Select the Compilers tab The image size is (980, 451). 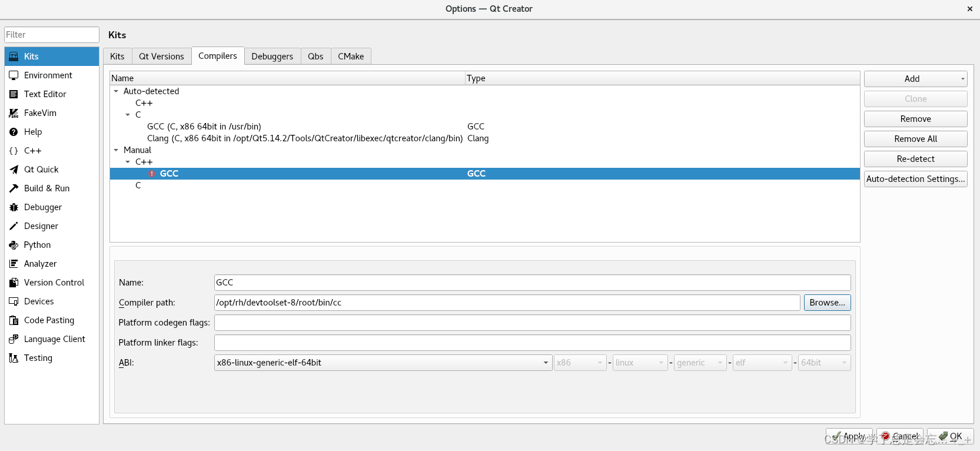click(218, 56)
